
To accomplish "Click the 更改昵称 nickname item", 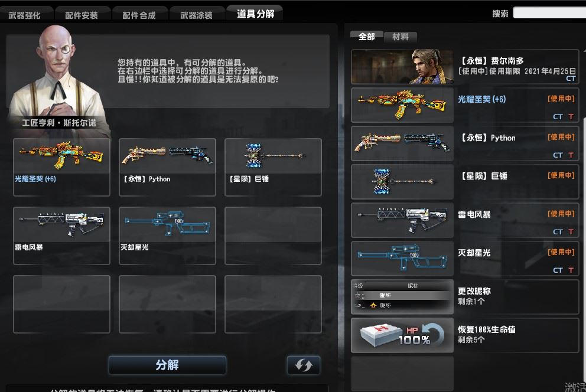I will coord(465,297).
